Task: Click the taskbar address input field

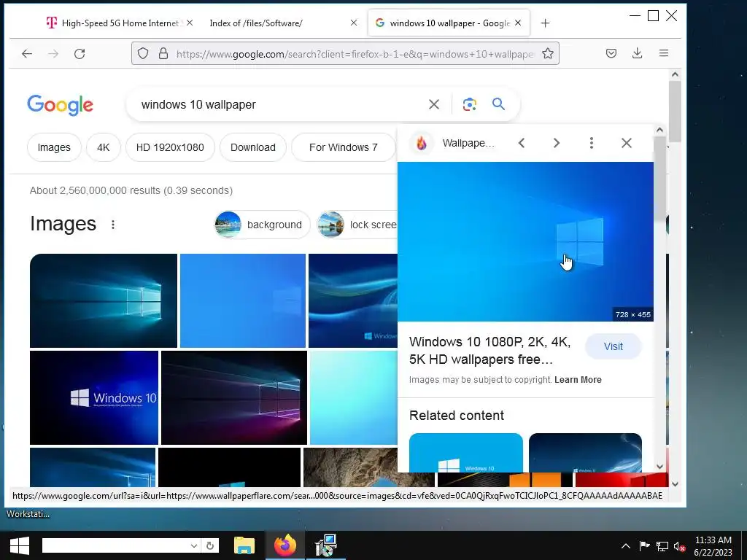Action: pyautogui.click(x=115, y=545)
